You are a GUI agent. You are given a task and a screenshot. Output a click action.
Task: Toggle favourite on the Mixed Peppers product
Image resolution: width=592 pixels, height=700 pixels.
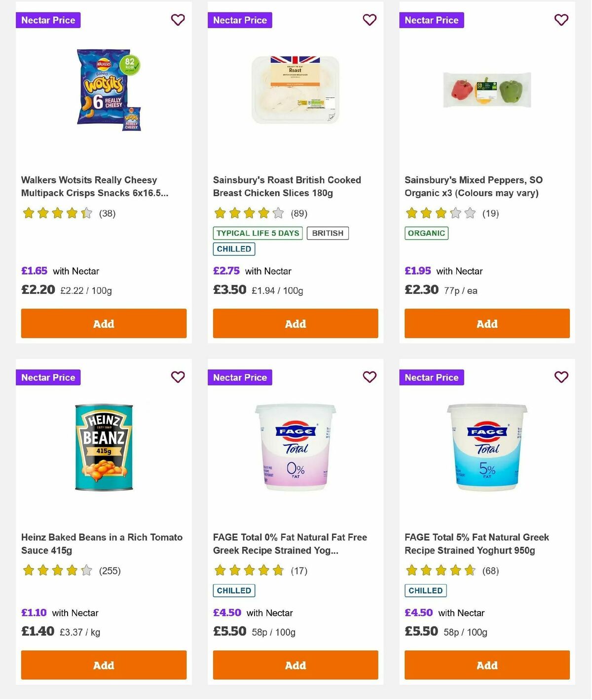tap(561, 20)
